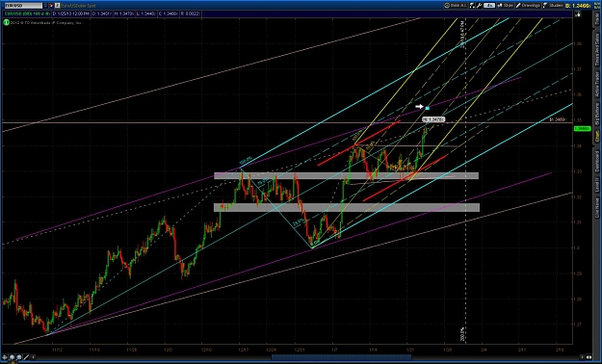Click the flag icon beside the symbol box
Image resolution: width=602 pixels, height=364 pixels.
[x=51, y=6]
